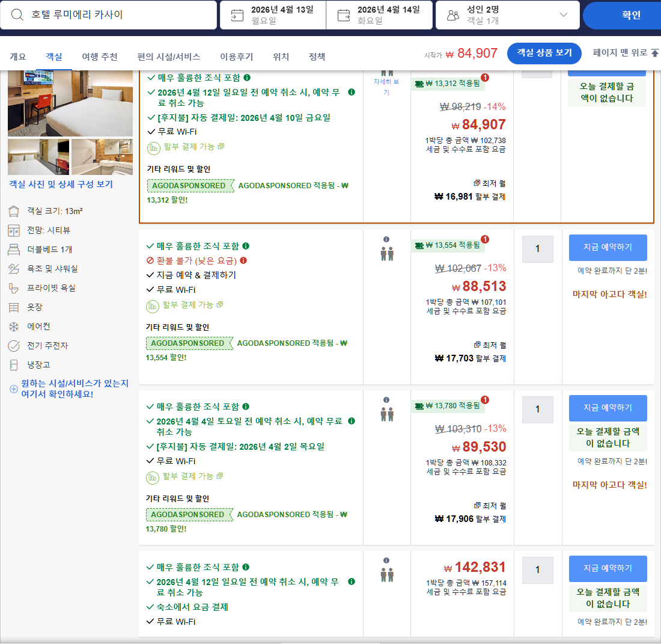
Task: Click the 객실 상품 보기 button
Action: coord(544,53)
